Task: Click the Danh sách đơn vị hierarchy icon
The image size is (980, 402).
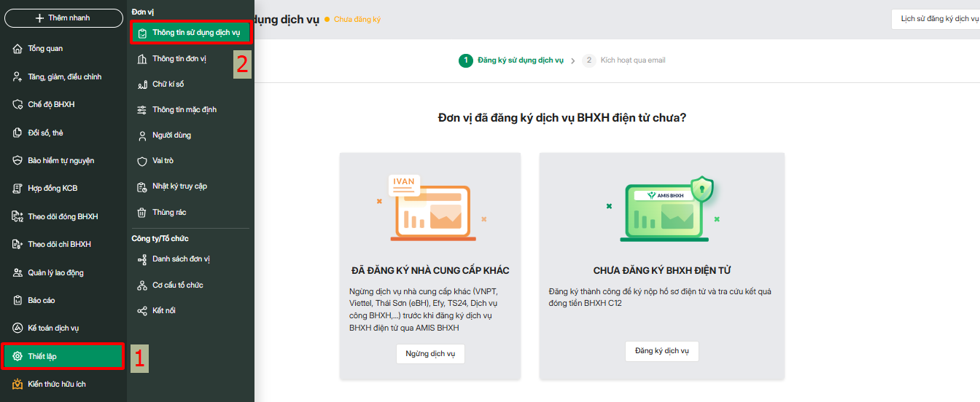Action: 142,259
